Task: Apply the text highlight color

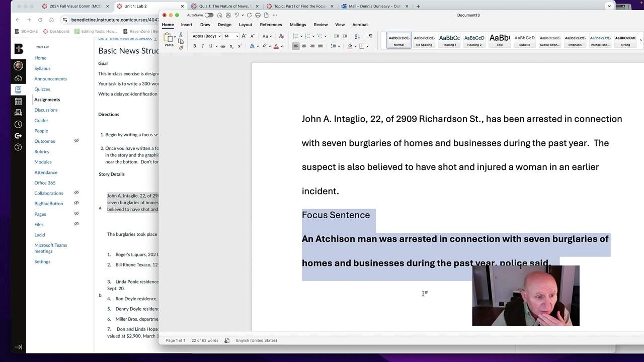Action: [264, 46]
